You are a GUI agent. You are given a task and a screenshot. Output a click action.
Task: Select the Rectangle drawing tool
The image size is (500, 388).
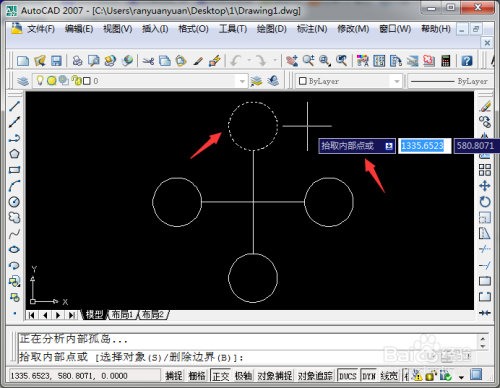[14, 170]
